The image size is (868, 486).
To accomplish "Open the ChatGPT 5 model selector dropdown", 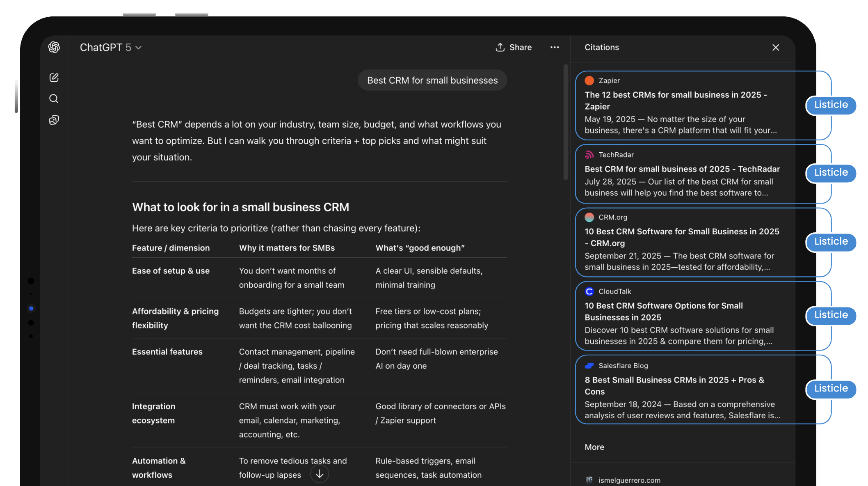I will 111,48.
